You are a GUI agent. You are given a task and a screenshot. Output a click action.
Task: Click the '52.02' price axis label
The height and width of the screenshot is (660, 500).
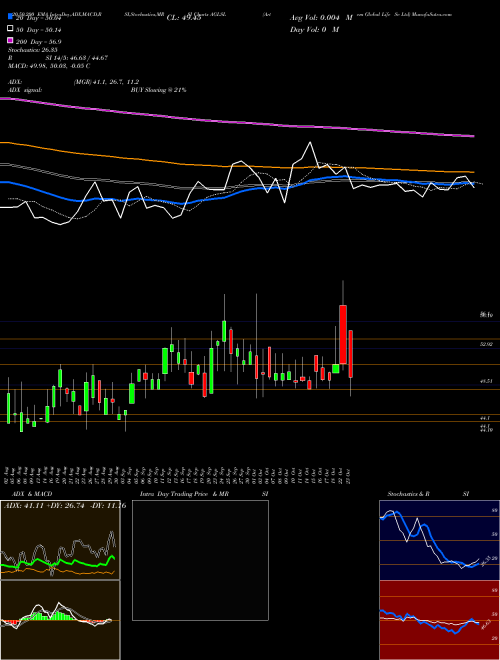[x=487, y=344]
